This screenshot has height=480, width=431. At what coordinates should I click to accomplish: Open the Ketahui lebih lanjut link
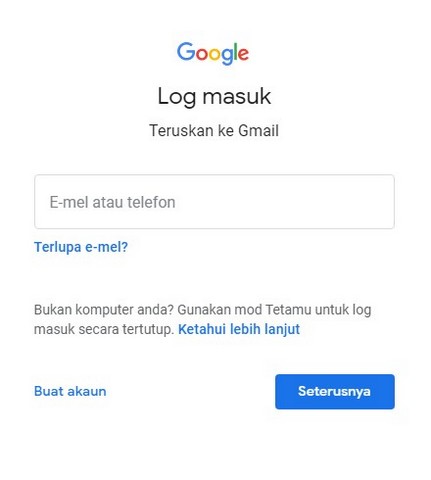(239, 329)
